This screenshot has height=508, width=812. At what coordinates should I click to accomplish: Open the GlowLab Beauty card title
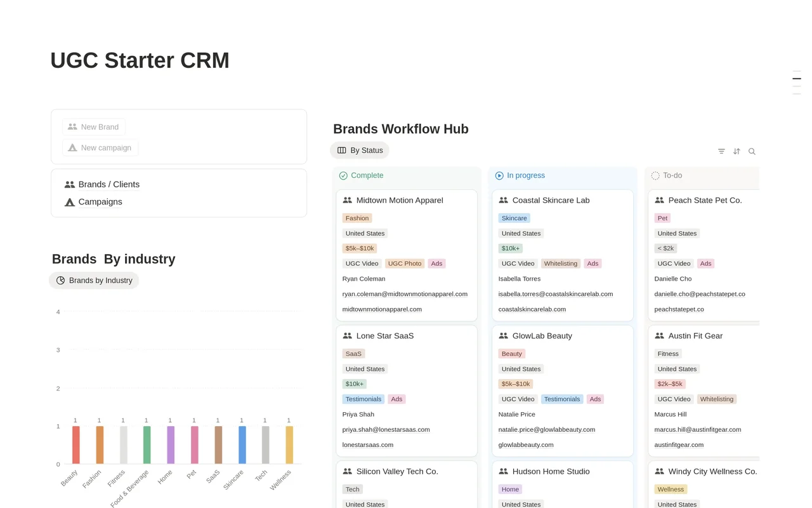pos(542,336)
